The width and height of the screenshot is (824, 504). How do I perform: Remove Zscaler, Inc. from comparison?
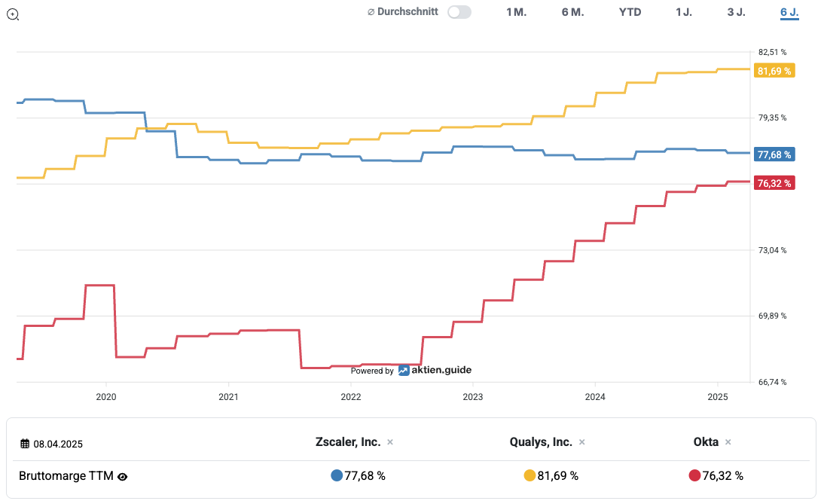tap(390, 442)
